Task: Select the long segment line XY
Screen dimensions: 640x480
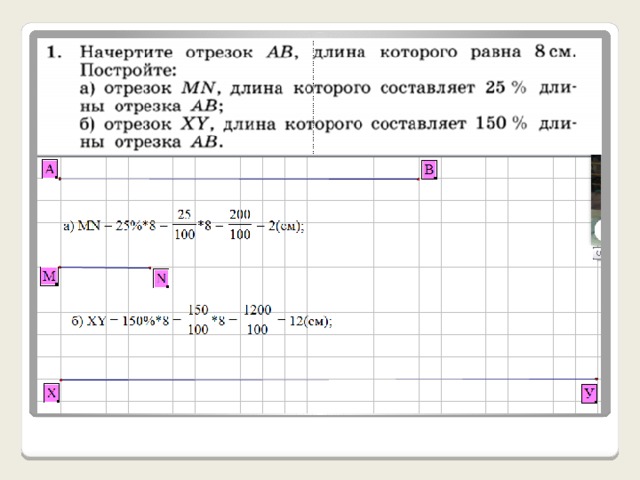Action: tap(329, 380)
